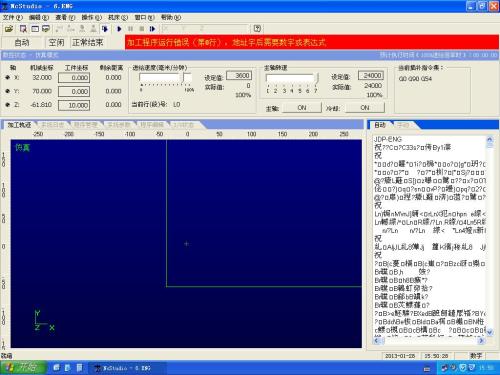Click the code panel scroll down arrow
Image resolution: width=500 pixels, height=375 pixels.
point(489,332)
